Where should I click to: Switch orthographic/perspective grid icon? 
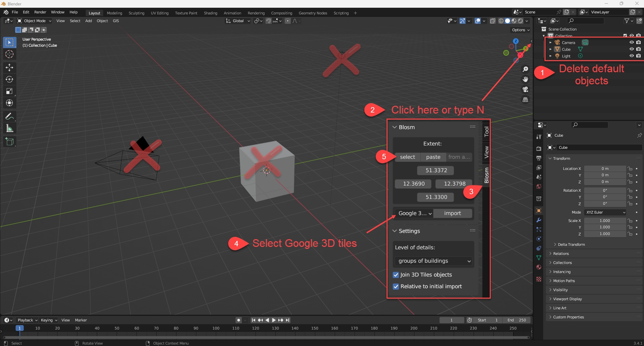point(525,99)
